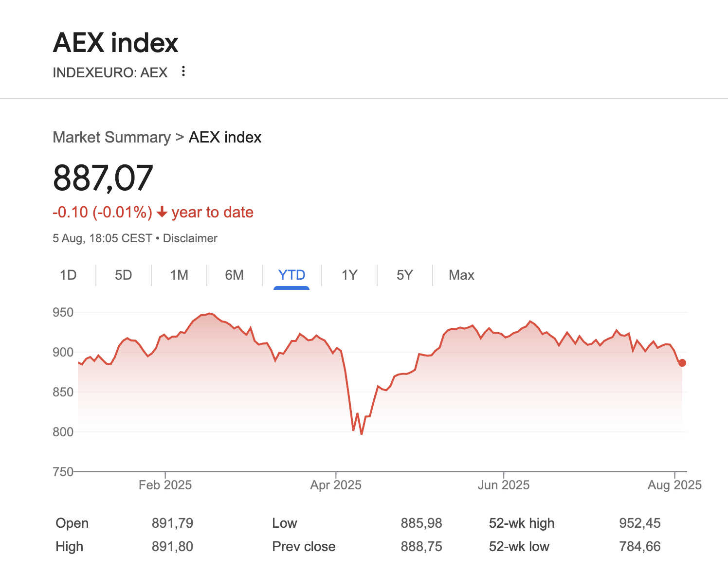Show the 1M chart range

[x=179, y=275]
